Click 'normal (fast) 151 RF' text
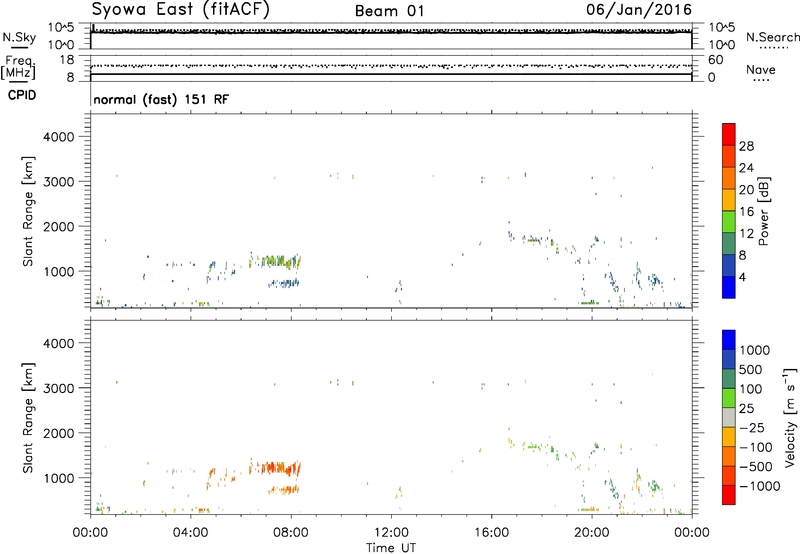The image size is (800, 554). [161, 99]
